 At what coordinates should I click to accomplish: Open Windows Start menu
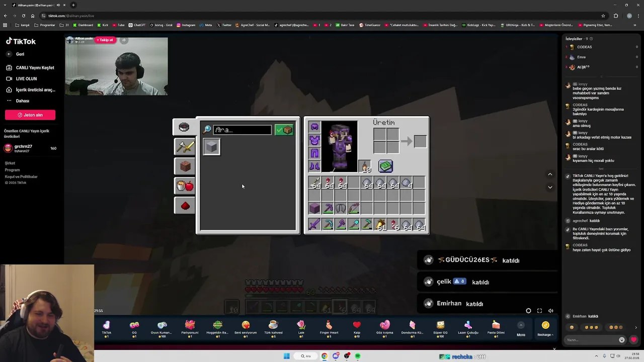pos(286,356)
